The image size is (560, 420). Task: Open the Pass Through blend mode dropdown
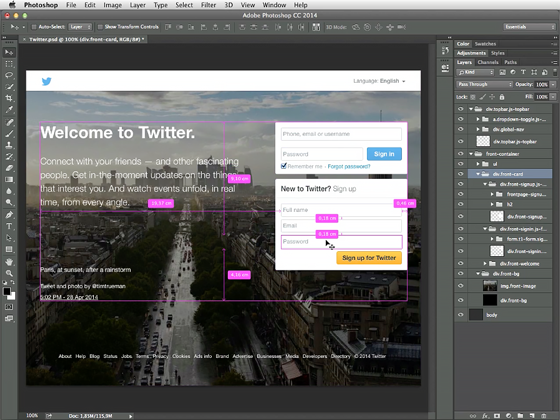(484, 85)
